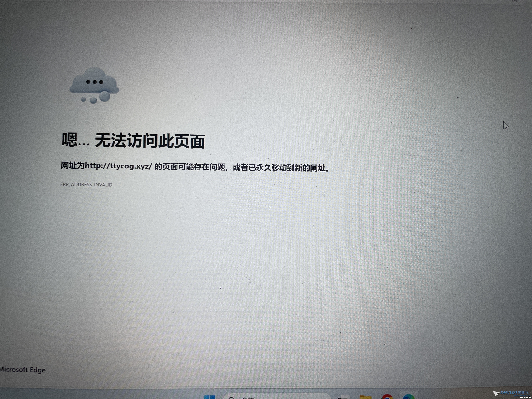The height and width of the screenshot is (399, 532).
Task: Open the Windows Start menu
Action: click(210, 397)
